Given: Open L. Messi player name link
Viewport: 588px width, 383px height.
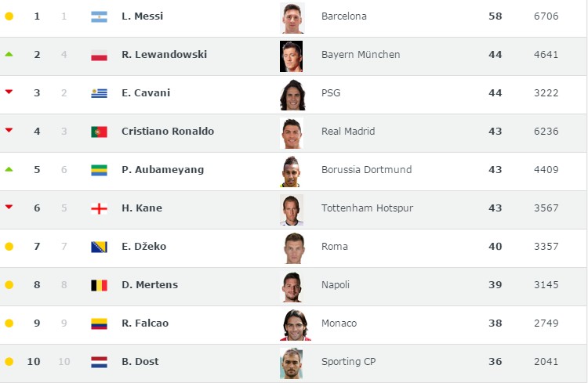Looking at the screenshot, I should coord(142,16).
